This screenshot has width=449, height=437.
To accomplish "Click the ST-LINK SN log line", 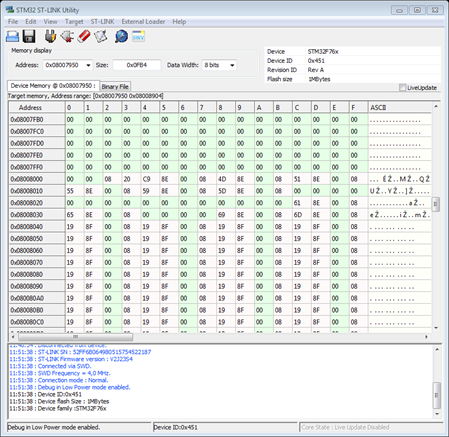I will coord(80,352).
